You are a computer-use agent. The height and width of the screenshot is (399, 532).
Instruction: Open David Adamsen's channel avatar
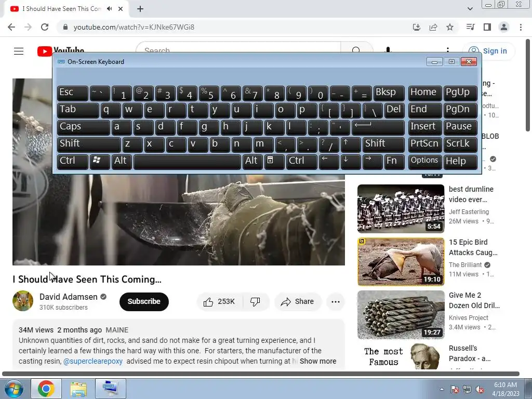[x=23, y=301]
